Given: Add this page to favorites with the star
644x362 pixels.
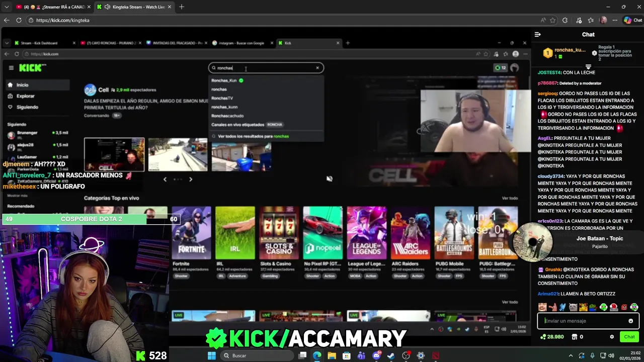Looking at the screenshot, I should pos(552,20).
